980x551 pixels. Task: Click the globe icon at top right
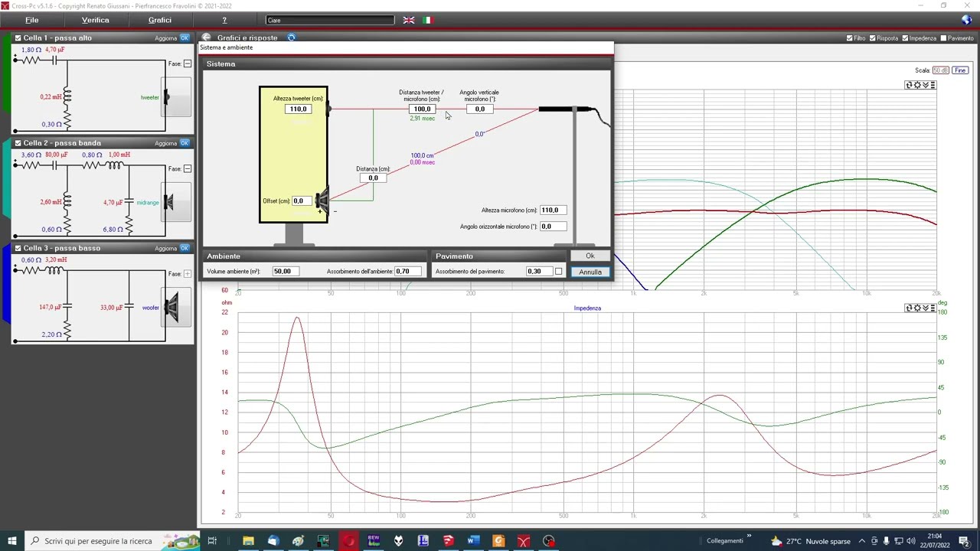point(966,20)
